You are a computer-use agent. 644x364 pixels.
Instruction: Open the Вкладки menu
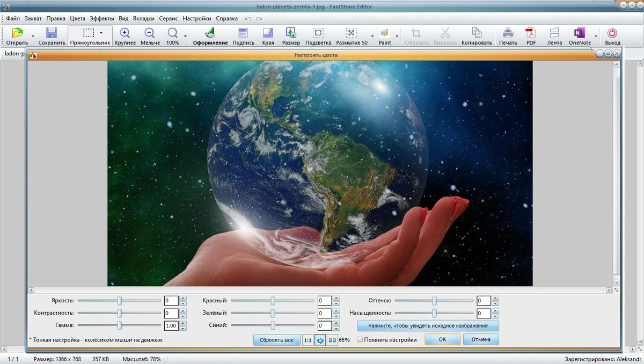[144, 18]
